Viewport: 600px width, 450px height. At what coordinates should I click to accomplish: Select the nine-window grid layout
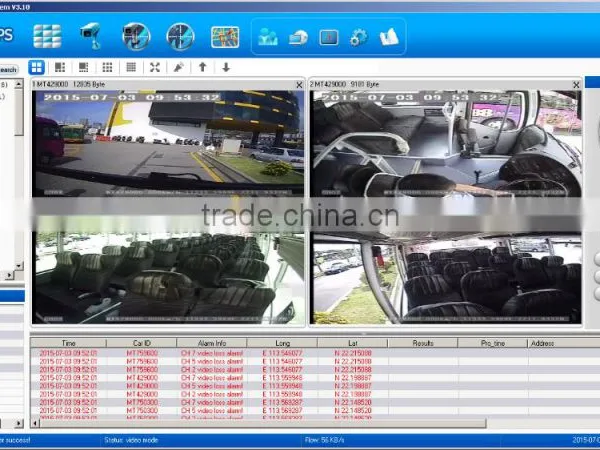tap(107, 67)
